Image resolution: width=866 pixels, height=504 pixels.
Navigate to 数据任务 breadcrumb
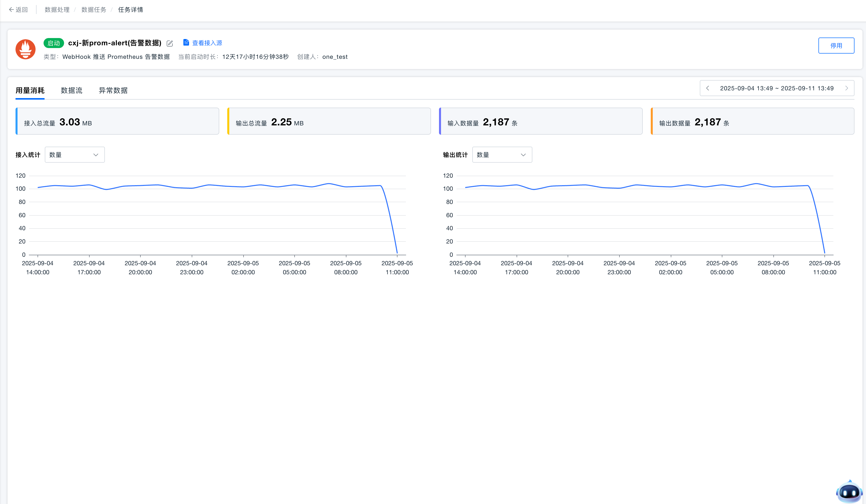[93, 10]
